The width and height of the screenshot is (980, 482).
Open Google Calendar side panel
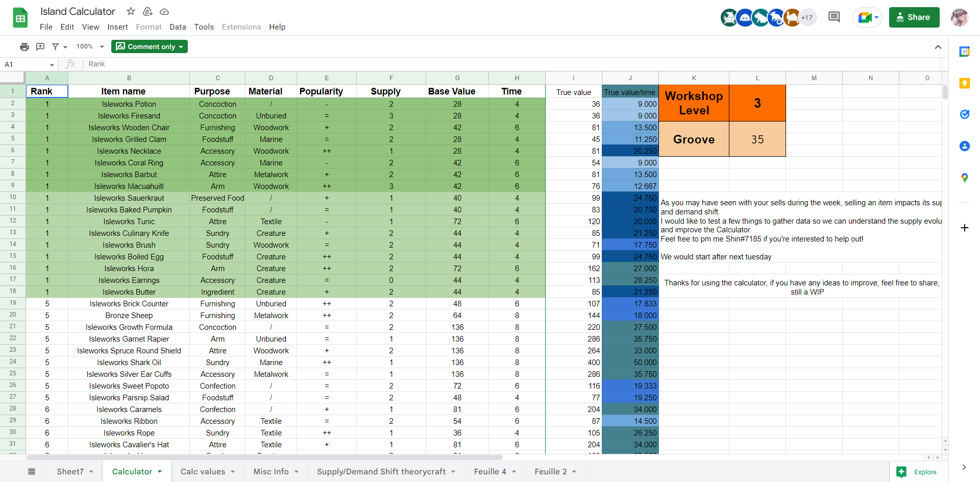point(964,52)
